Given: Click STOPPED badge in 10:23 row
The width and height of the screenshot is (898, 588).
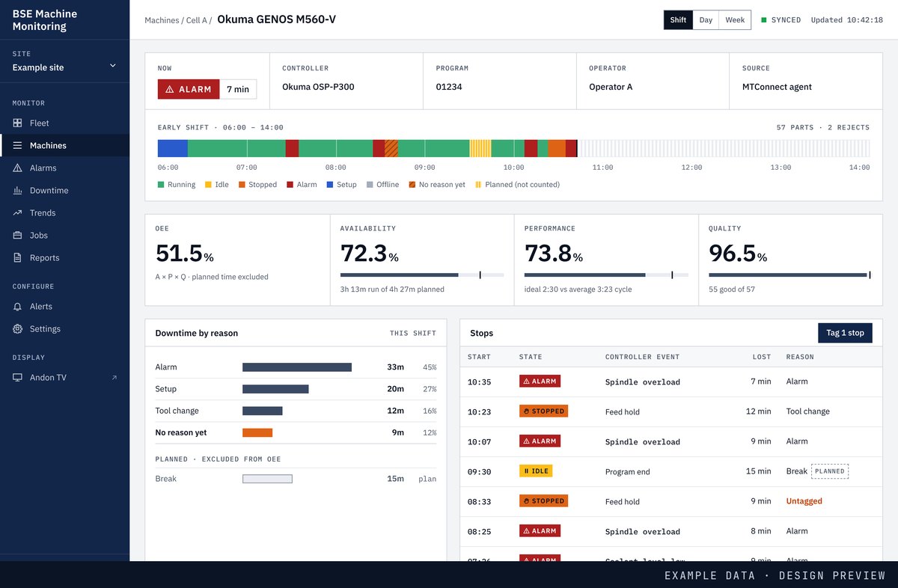Looking at the screenshot, I should (543, 411).
